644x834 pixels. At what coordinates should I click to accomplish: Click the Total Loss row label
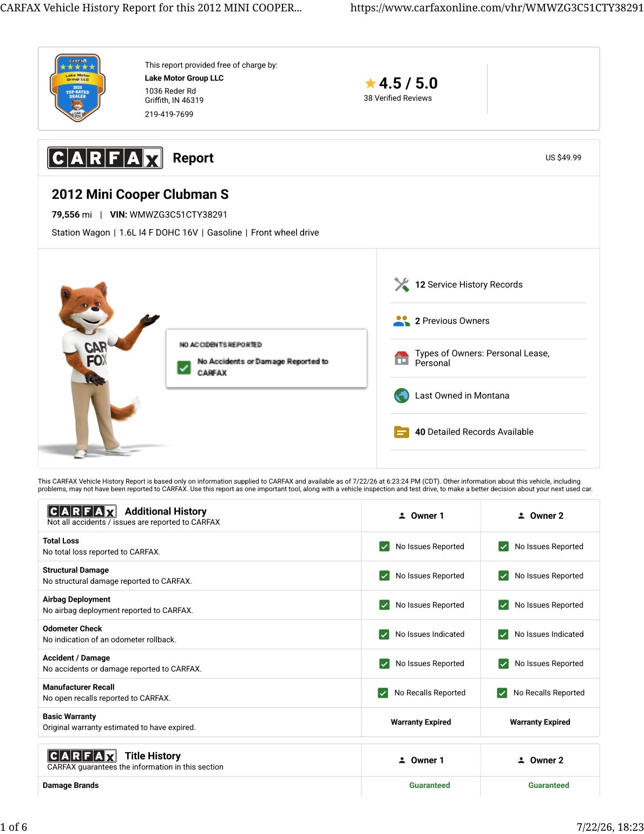click(x=61, y=541)
